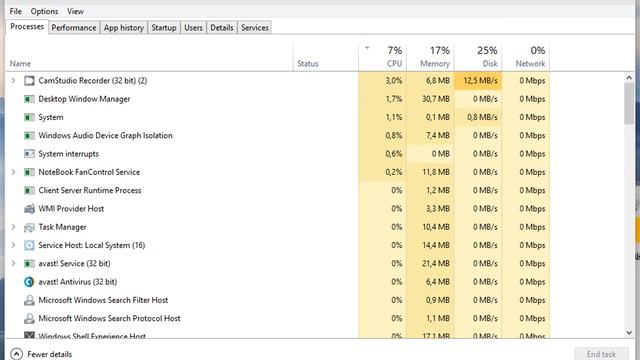
Task: Click the CamStudio Recorder process icon
Action: (29, 80)
